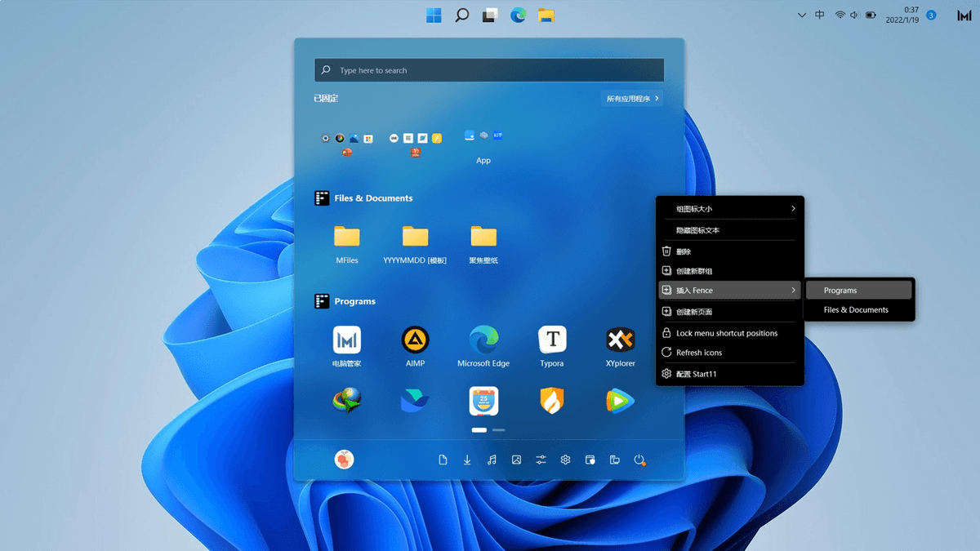980x551 pixels.
Task: Show hidden tray icons chevron
Action: point(801,16)
